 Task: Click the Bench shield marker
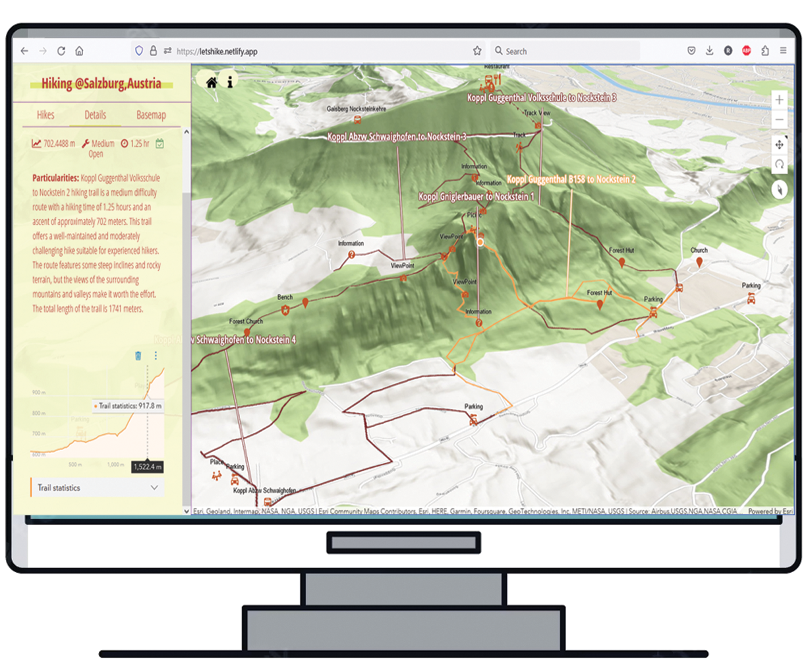coord(285,310)
